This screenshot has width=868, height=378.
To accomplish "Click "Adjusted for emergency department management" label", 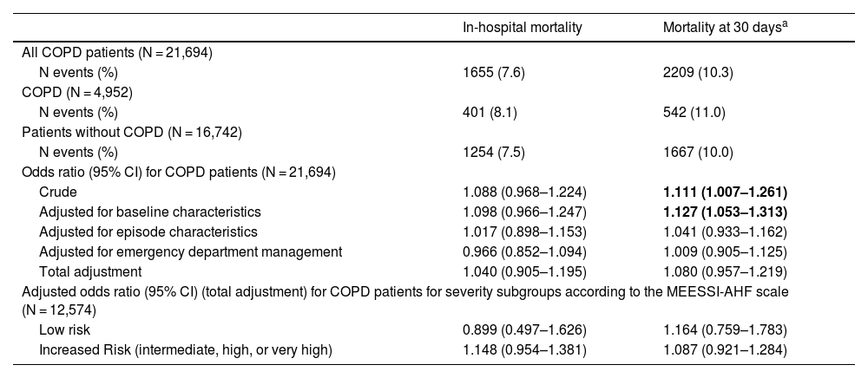I will click(x=190, y=251).
